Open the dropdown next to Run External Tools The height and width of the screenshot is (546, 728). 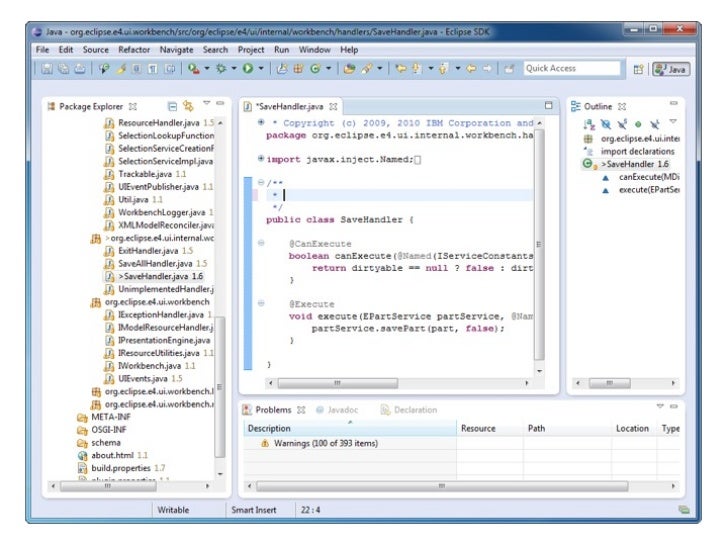(x=207, y=68)
